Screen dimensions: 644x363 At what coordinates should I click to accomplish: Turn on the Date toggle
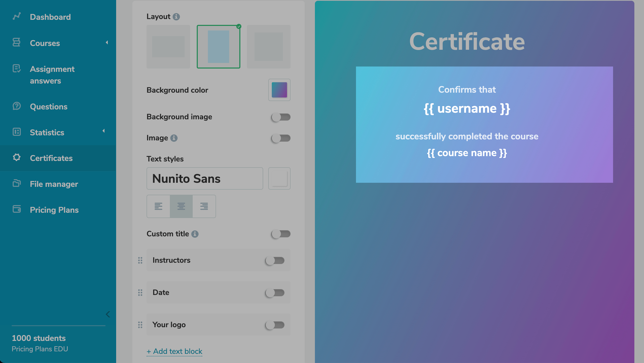click(275, 293)
